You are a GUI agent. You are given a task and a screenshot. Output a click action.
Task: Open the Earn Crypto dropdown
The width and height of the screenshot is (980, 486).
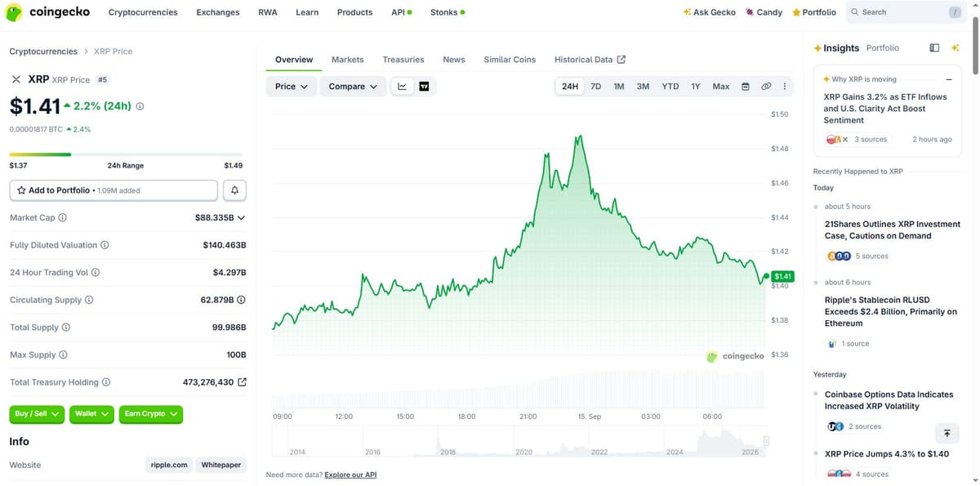pos(151,414)
